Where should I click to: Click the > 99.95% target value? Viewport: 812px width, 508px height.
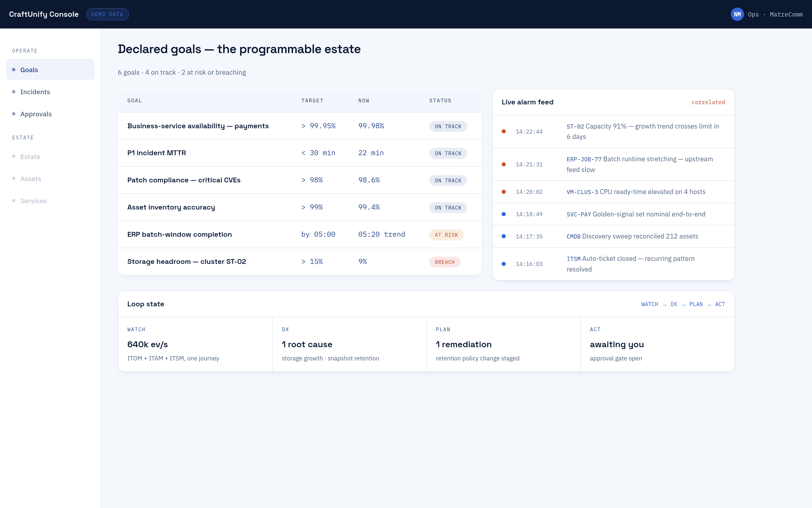pos(318,126)
